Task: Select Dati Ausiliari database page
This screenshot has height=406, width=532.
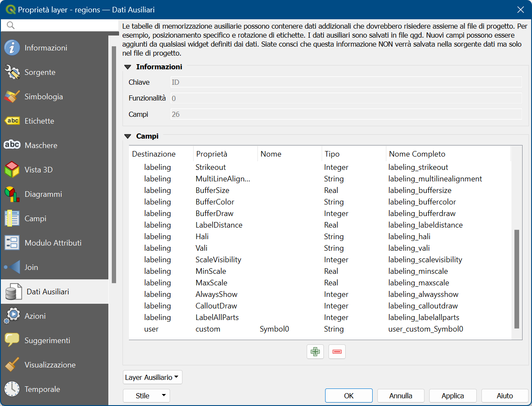Action: point(54,292)
